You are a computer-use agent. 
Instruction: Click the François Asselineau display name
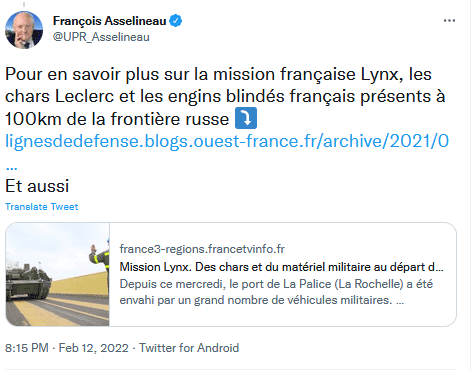pyautogui.click(x=109, y=21)
